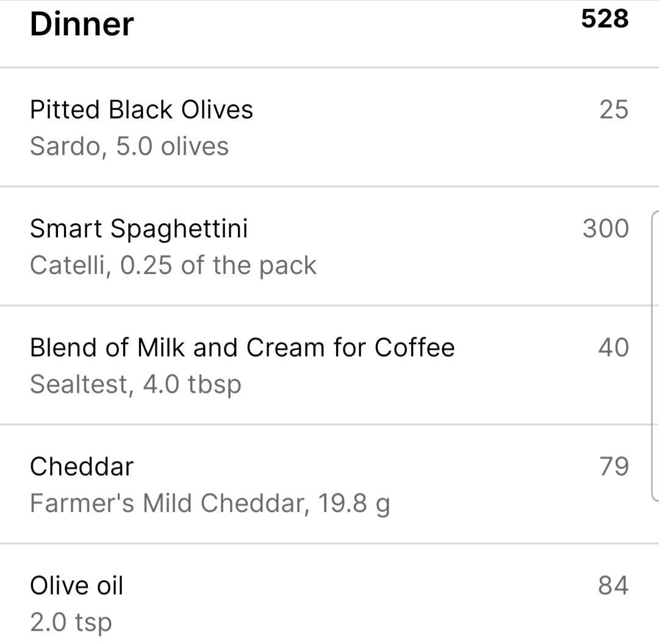The image size is (659, 644).
Task: Edit the 2.0 tsp olive oil serving
Action: coord(71,623)
